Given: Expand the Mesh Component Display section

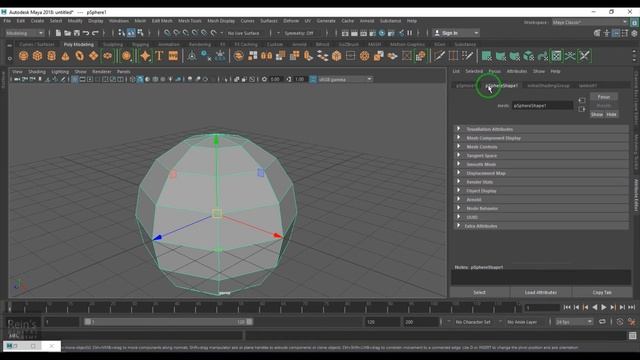Looking at the screenshot, I should click(x=541, y=138).
